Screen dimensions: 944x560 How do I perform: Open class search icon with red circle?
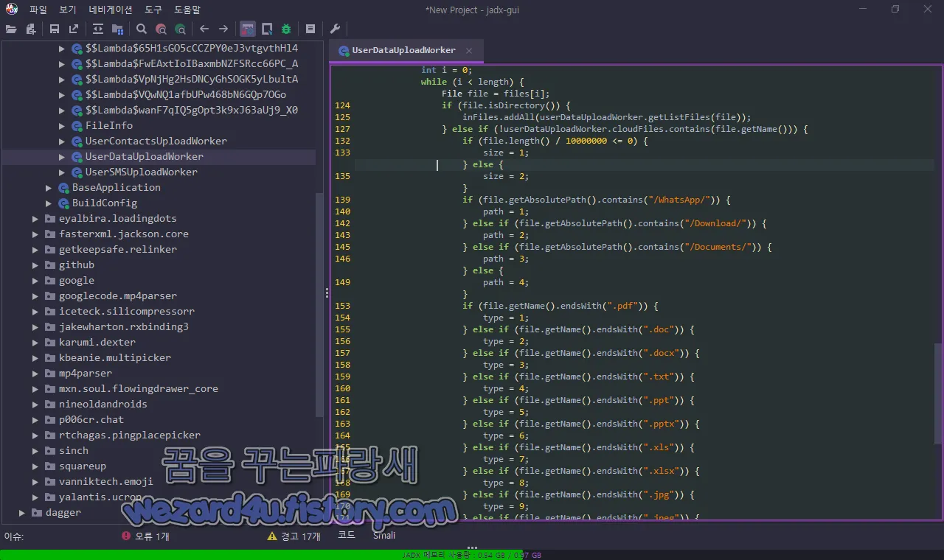click(161, 29)
